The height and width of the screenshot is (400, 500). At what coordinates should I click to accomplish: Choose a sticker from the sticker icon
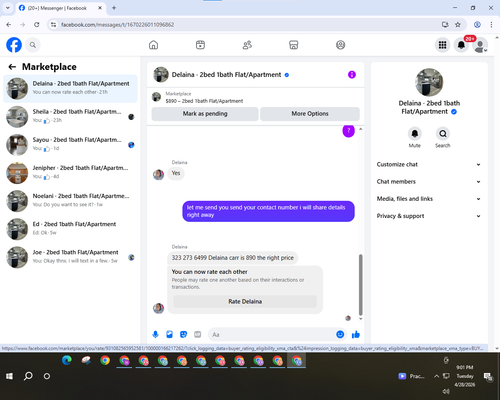click(x=183, y=334)
